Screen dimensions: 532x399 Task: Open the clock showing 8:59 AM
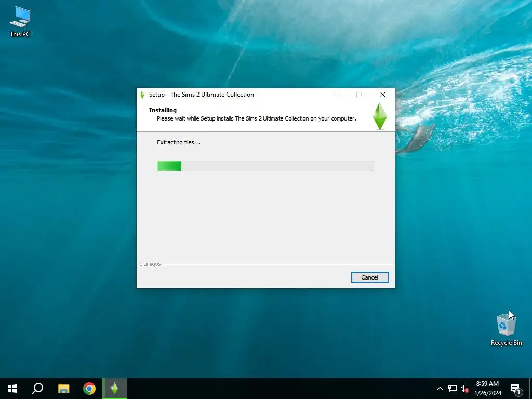tap(487, 389)
